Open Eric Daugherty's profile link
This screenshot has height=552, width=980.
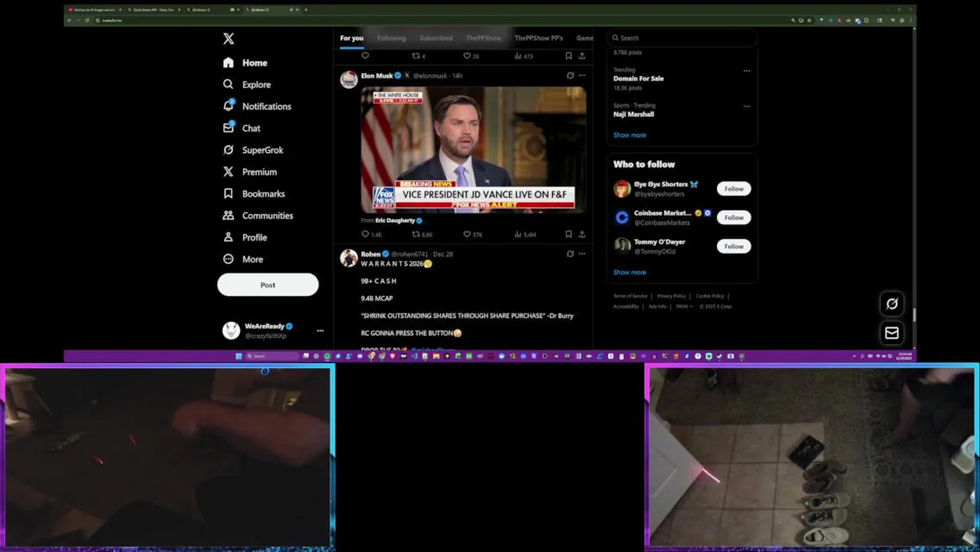[398, 221]
